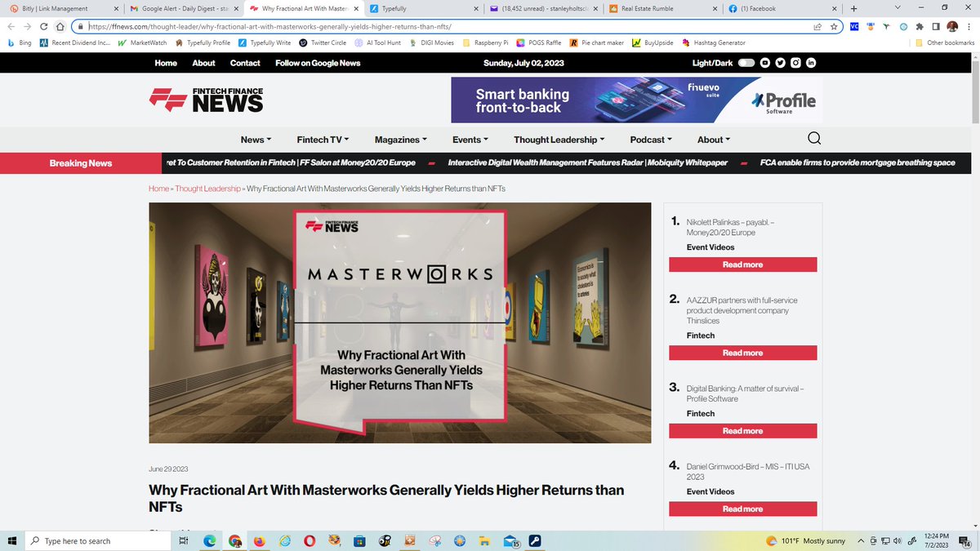Viewport: 980px width, 551px height.
Task: Click the site search magnifier icon
Action: point(814,139)
